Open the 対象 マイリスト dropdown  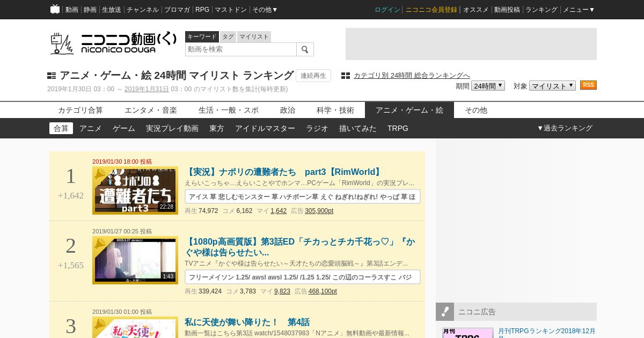point(552,86)
